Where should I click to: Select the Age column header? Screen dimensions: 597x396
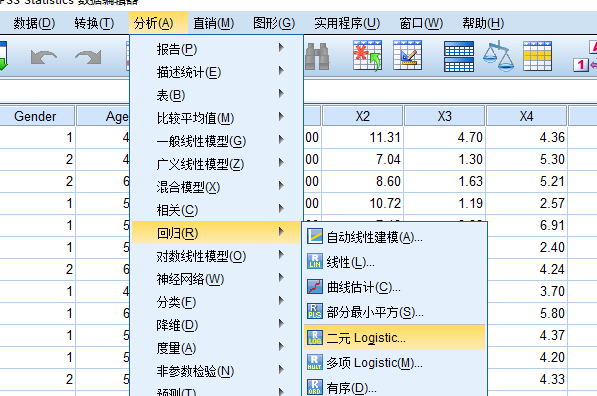coord(103,116)
